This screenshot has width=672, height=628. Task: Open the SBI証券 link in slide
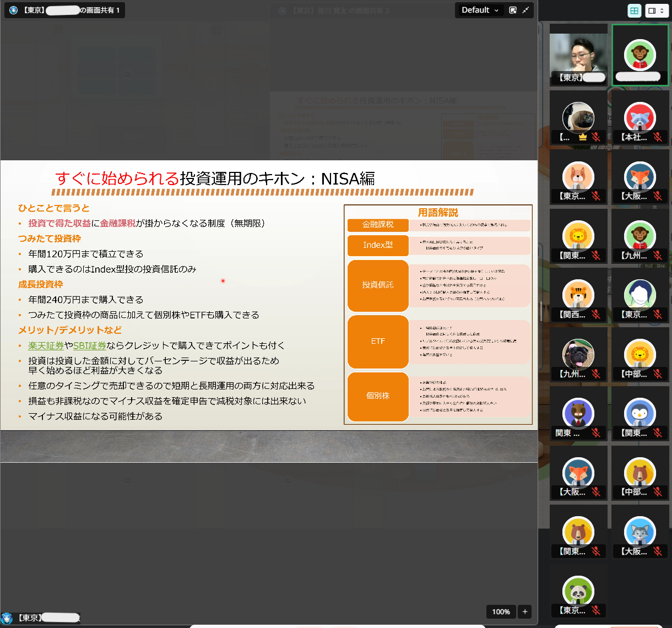point(89,345)
